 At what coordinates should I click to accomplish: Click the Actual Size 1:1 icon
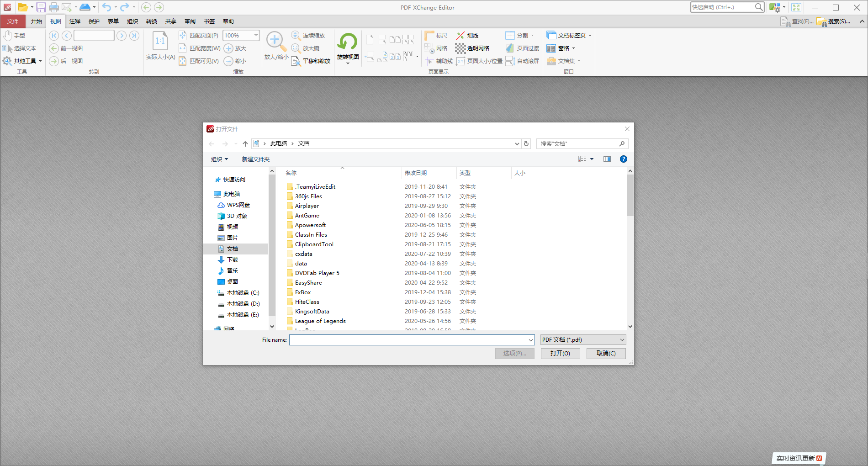click(160, 41)
